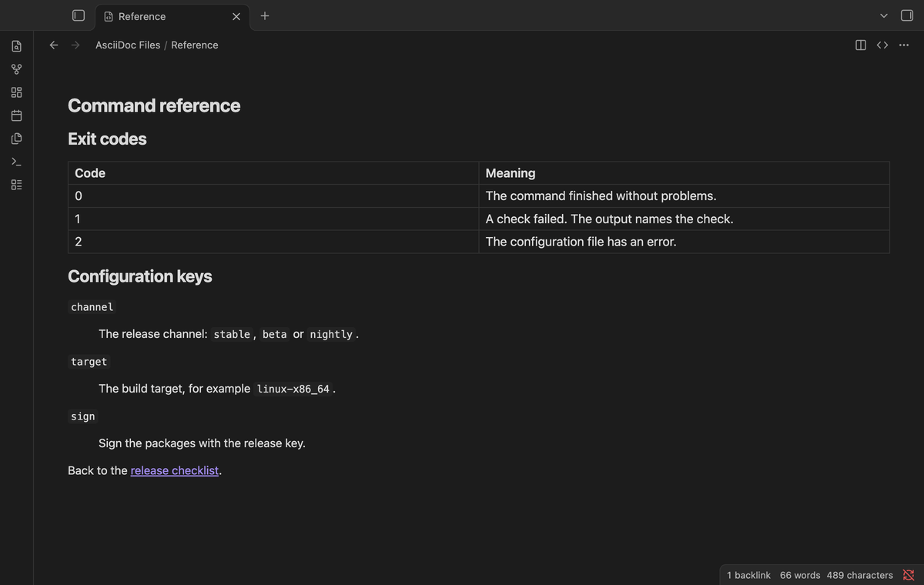Navigate forward with the right arrow
Screen dimensions: 924x585
pyautogui.click(x=75, y=45)
